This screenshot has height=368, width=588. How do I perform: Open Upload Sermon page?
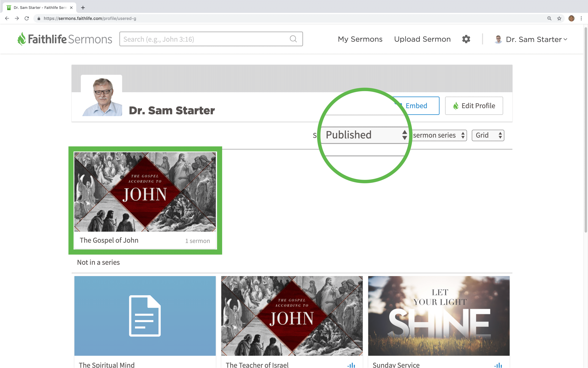point(422,39)
